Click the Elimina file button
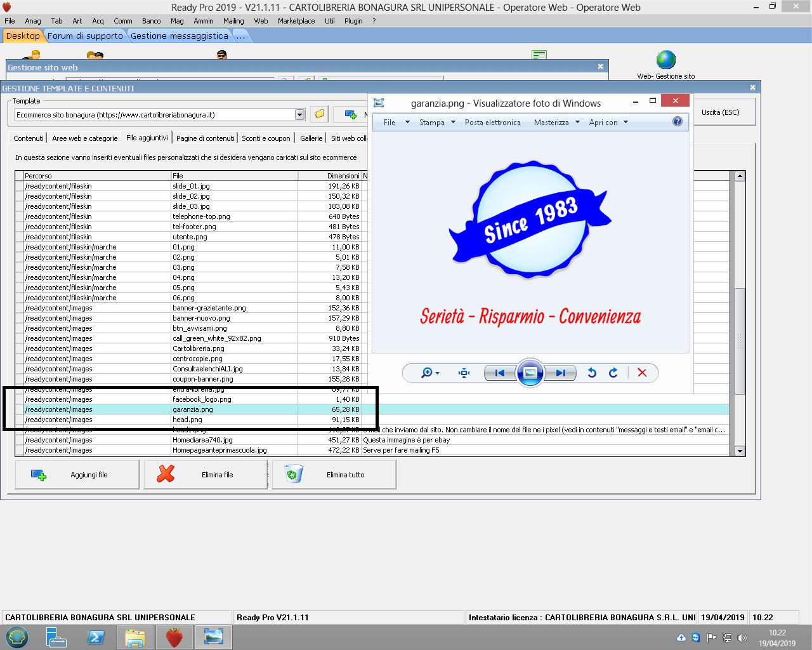 coord(206,475)
